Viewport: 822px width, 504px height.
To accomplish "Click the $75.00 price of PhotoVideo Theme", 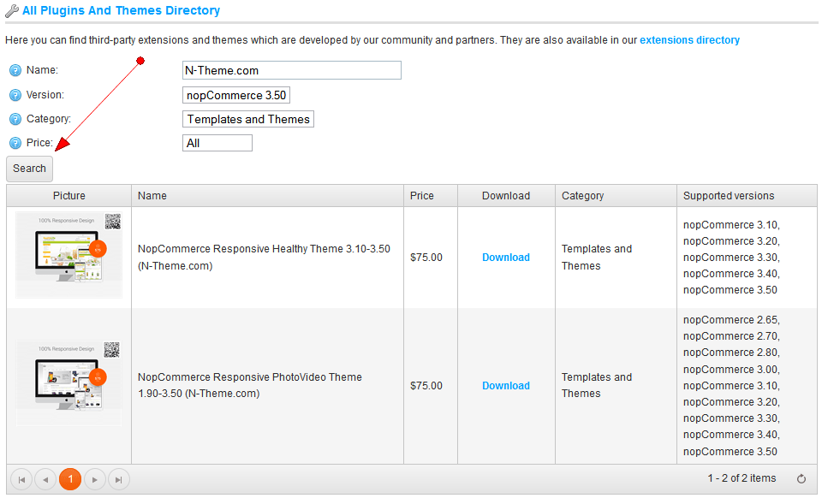I will 426,386.
